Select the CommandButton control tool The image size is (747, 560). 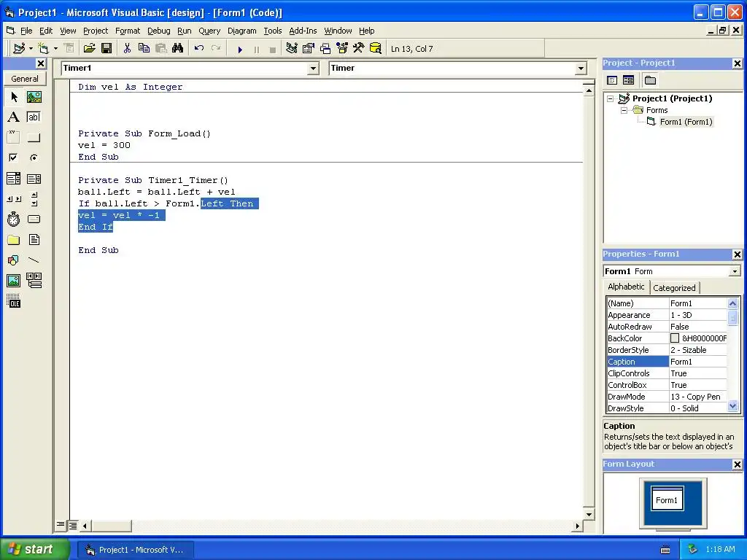34,138
